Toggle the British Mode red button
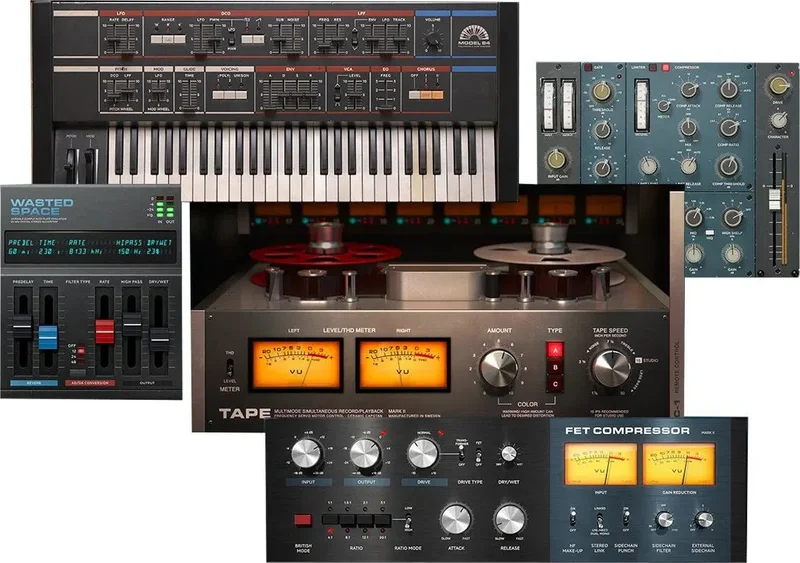 303,520
